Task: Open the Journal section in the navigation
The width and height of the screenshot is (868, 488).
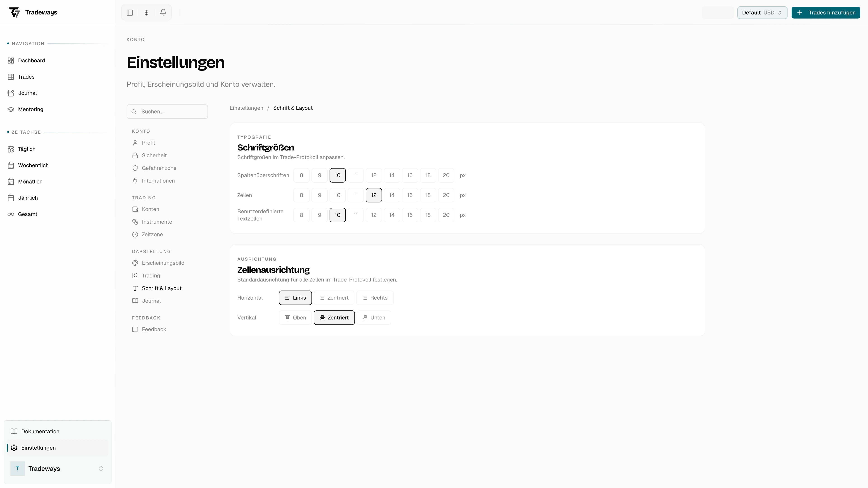Action: 27,93
